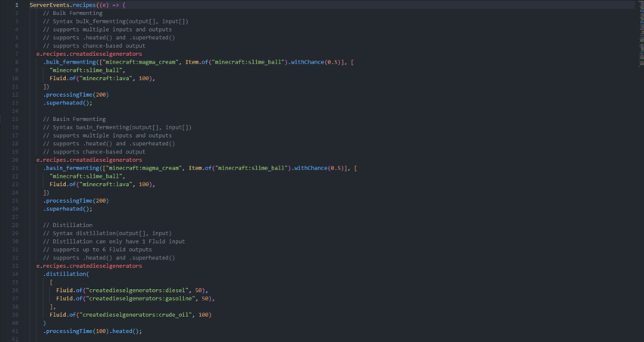Click processingTime(200) on line 12

tap(77, 95)
